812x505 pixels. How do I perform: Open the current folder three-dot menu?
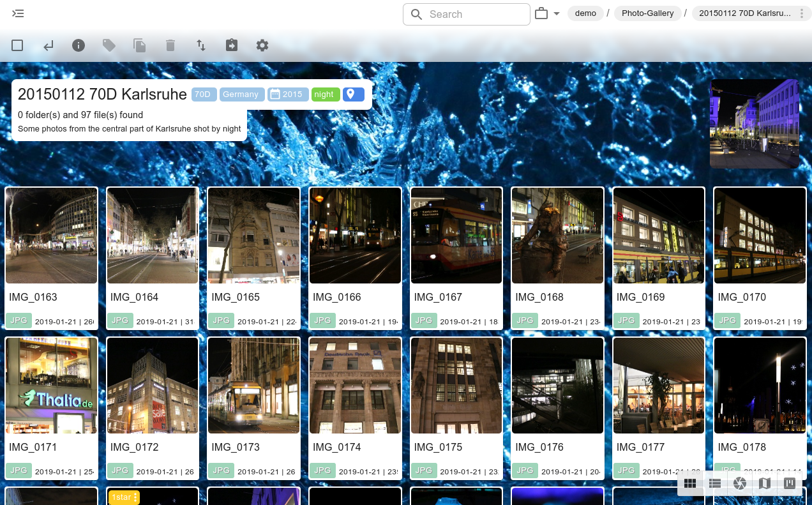[802, 13]
